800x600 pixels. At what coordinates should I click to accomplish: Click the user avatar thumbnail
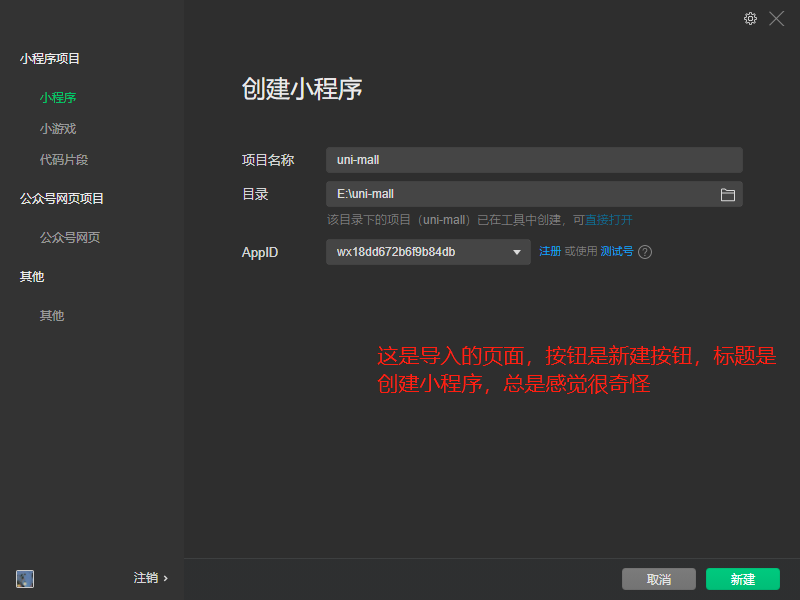[25, 579]
